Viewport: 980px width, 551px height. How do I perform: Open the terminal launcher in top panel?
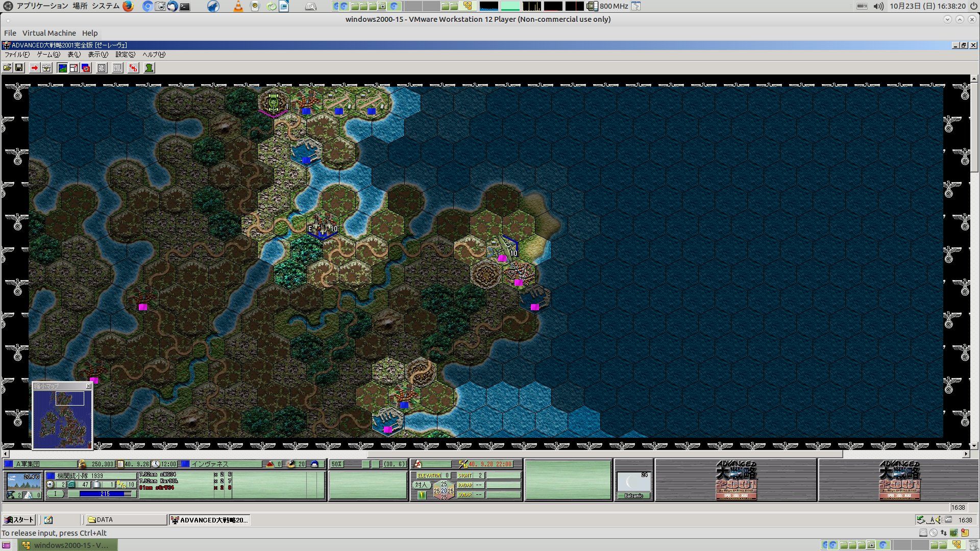click(x=185, y=6)
